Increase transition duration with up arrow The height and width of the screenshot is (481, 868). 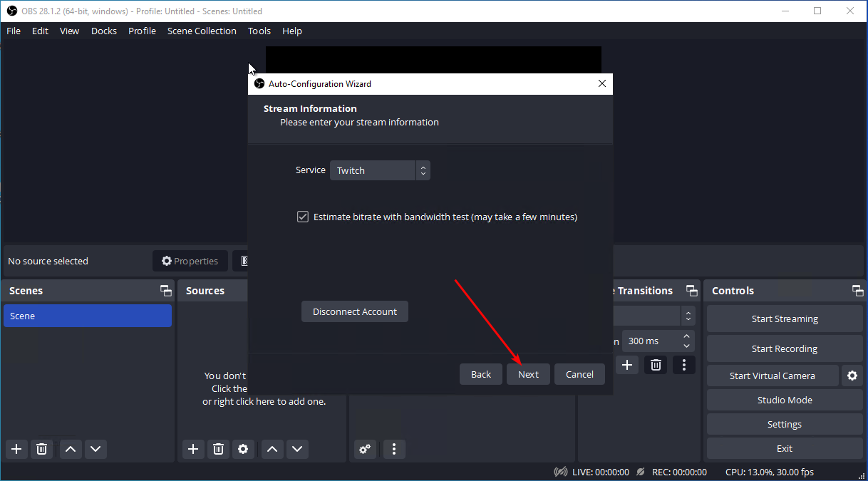coord(687,336)
